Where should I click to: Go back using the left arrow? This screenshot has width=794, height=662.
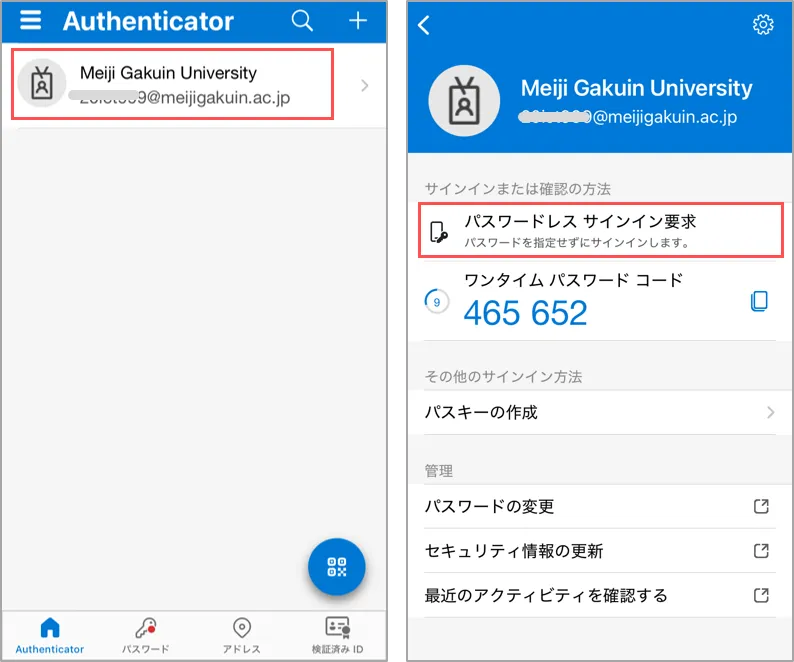coord(424,24)
